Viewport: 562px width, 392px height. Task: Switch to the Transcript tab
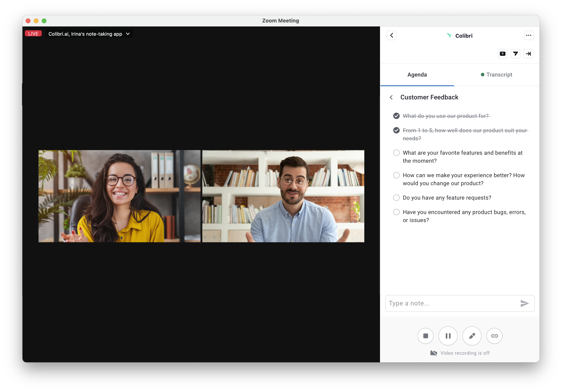(x=497, y=75)
